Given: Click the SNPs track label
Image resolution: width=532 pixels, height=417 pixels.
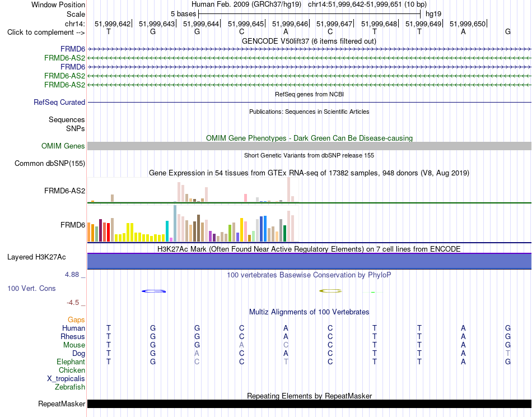Looking at the screenshot, I should (76, 128).
